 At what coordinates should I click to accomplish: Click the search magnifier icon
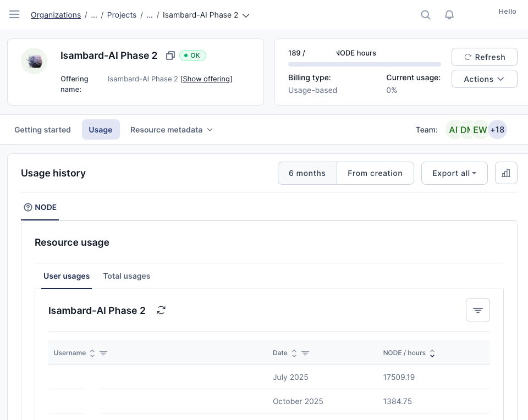[x=426, y=15]
